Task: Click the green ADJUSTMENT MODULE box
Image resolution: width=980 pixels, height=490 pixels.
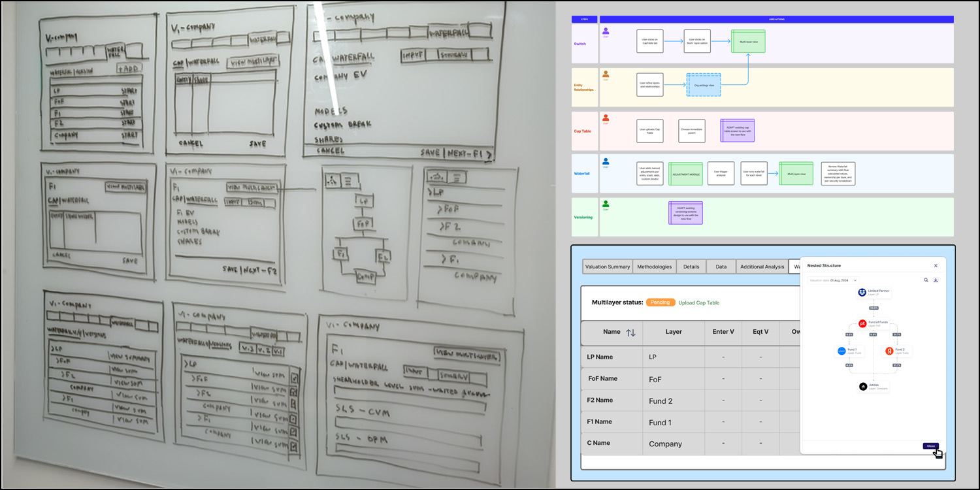Action: click(x=685, y=174)
